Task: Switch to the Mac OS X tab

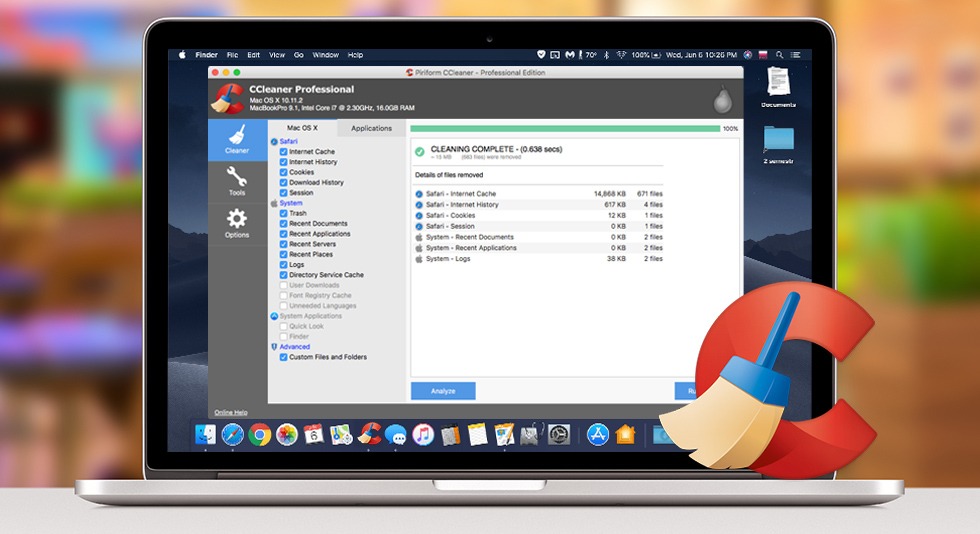Action: tap(302, 128)
